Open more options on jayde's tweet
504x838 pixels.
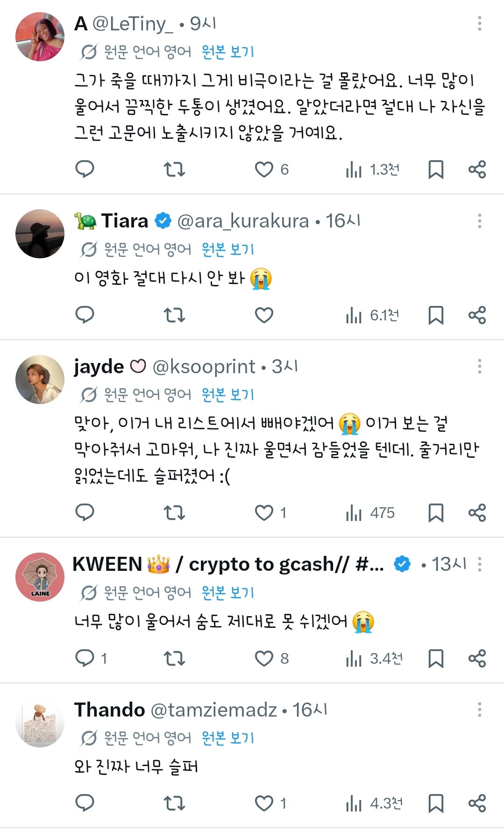480,366
